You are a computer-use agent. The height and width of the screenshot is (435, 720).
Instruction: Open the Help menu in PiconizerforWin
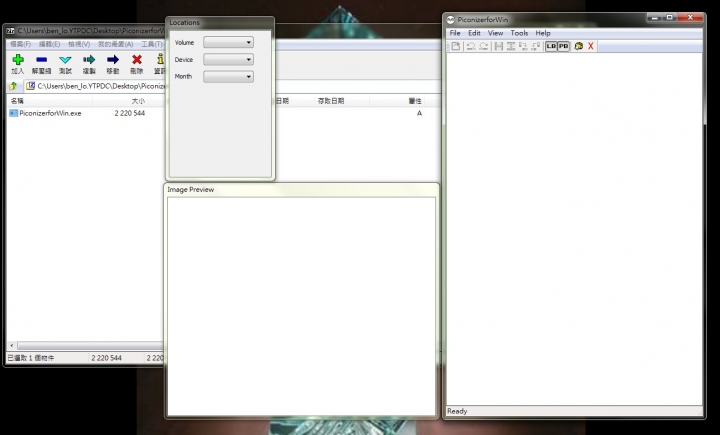coord(543,33)
